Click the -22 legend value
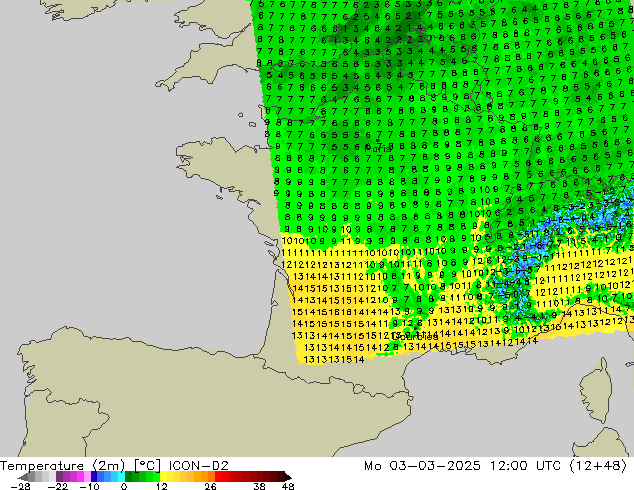Viewport: 634px width, 490px height. click(x=58, y=486)
